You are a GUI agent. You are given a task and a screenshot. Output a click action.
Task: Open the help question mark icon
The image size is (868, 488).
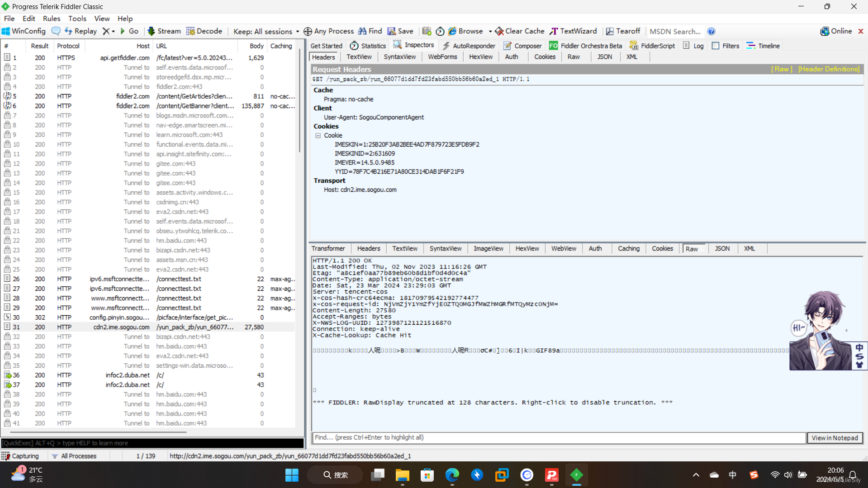(x=711, y=31)
